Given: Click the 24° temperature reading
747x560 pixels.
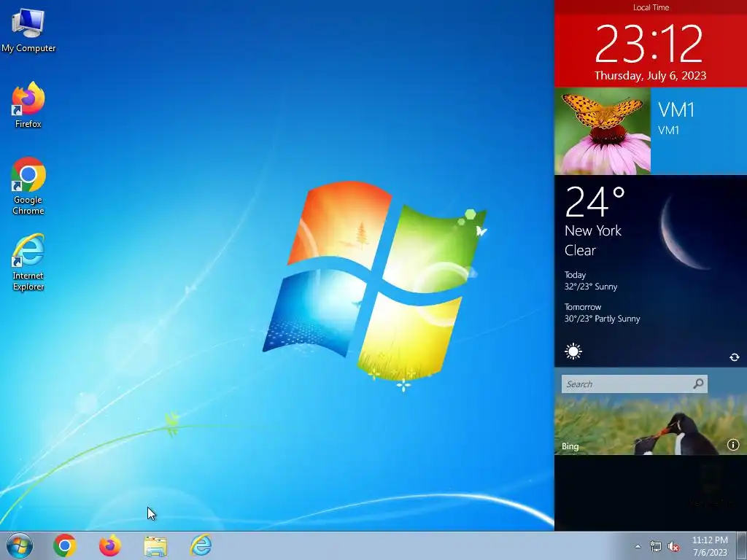Looking at the screenshot, I should (595, 201).
